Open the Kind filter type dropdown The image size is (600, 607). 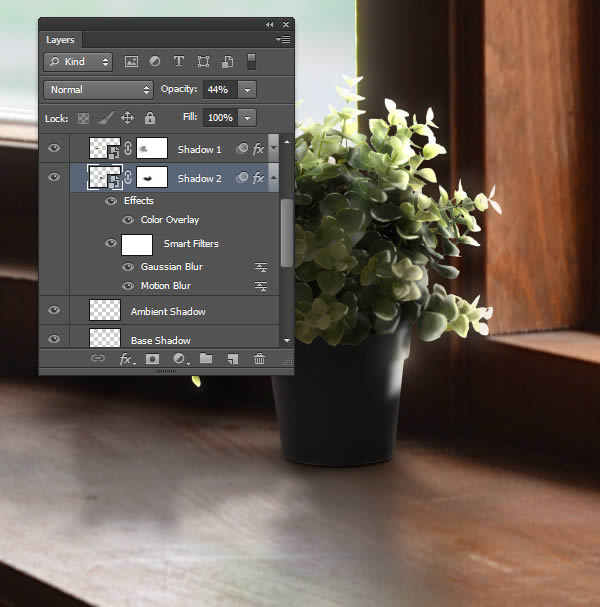(78, 62)
